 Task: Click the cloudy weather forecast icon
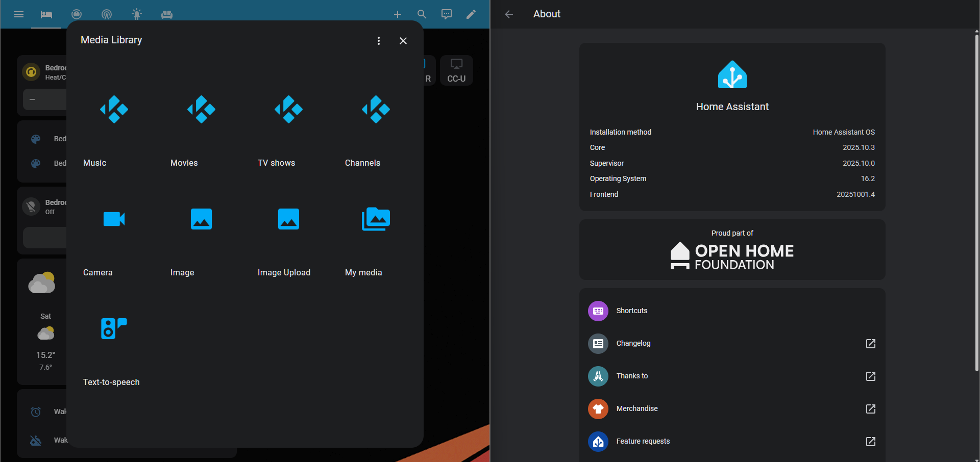42,283
